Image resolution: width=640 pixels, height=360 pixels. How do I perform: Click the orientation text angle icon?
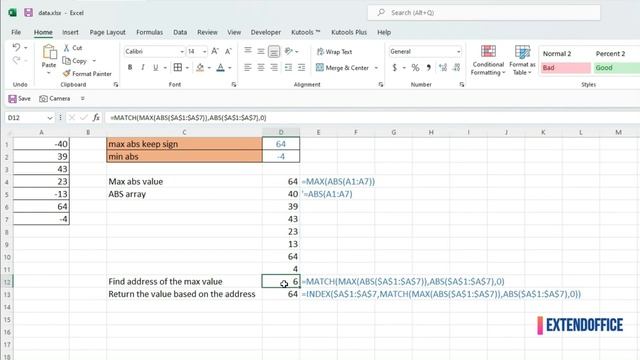point(289,51)
